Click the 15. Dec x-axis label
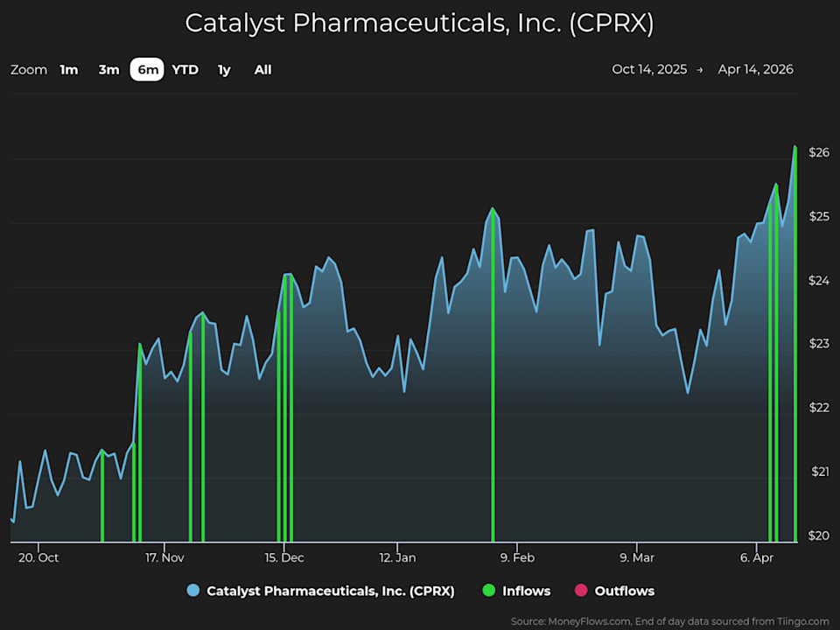This screenshot has width=840, height=630. 283,557
